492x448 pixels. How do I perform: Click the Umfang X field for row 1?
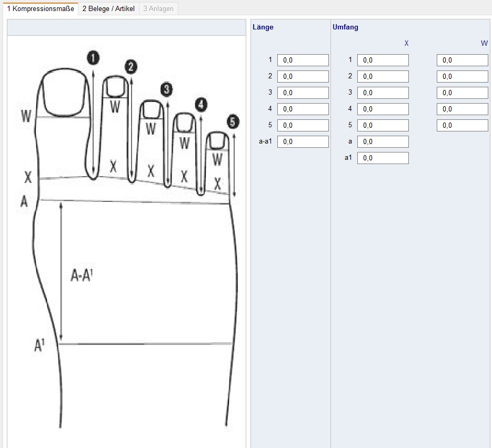click(x=383, y=60)
